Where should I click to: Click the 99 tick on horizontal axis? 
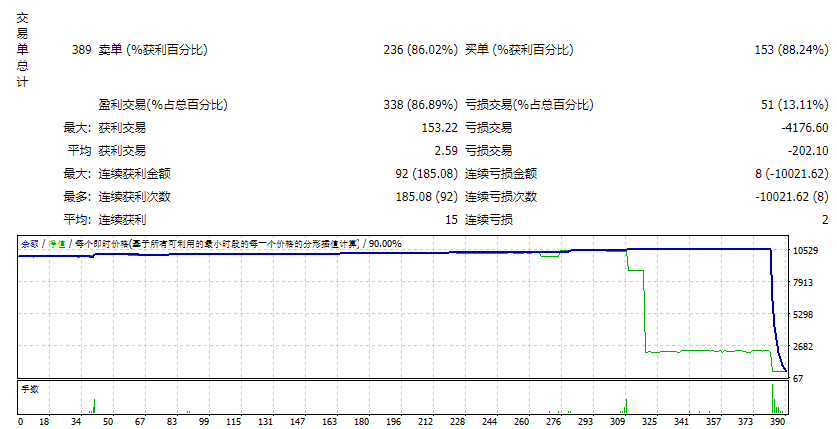204,422
